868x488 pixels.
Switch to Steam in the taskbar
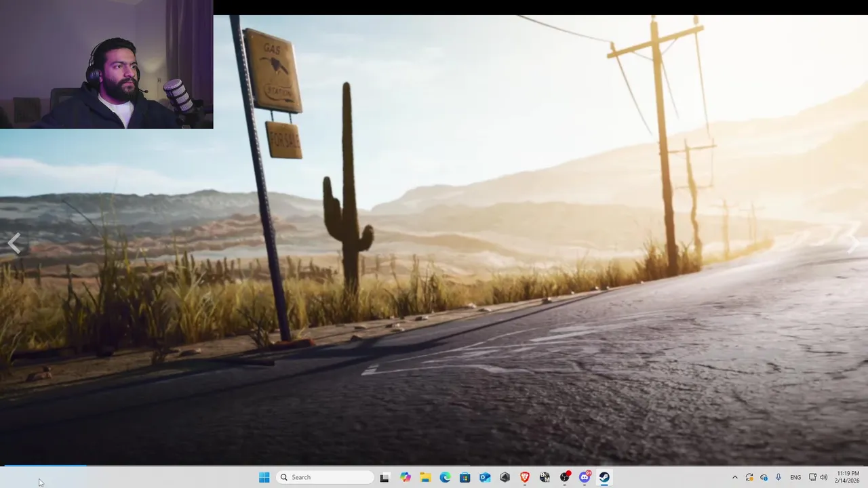[x=604, y=477]
